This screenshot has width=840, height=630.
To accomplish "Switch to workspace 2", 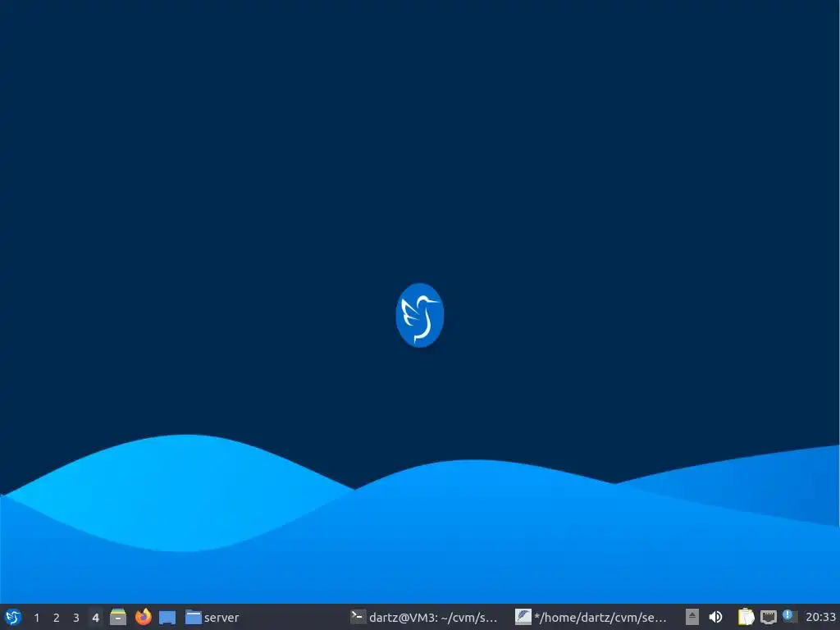I will [57, 618].
